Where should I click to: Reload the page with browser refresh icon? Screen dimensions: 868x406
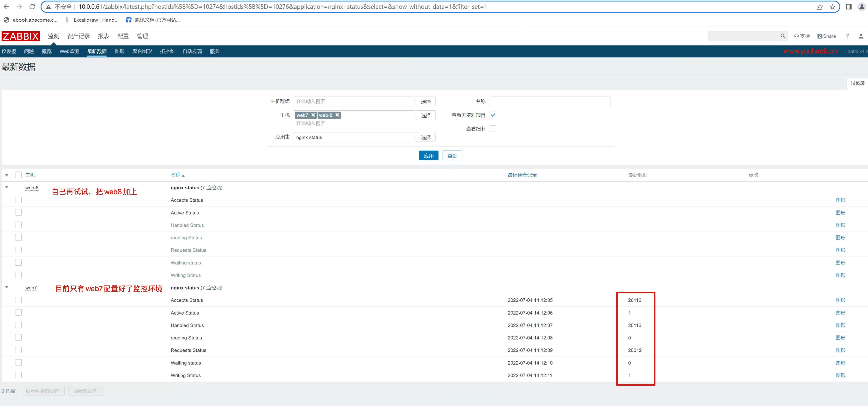[x=32, y=7]
